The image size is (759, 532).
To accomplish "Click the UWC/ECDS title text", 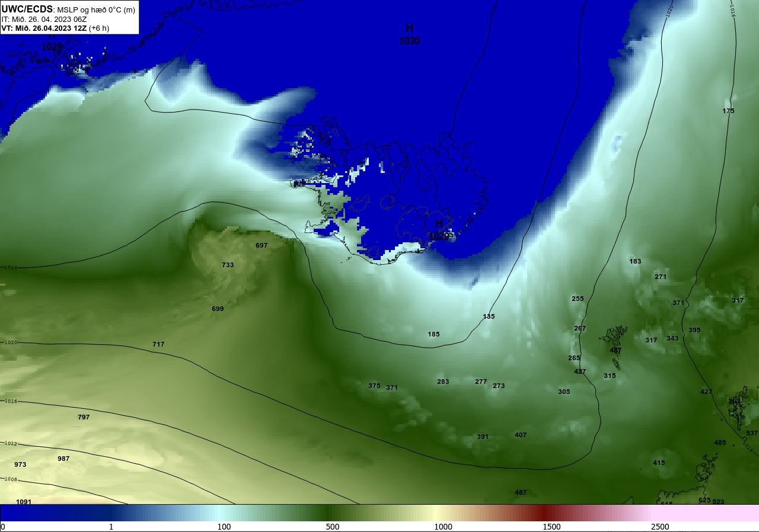I will [27, 9].
